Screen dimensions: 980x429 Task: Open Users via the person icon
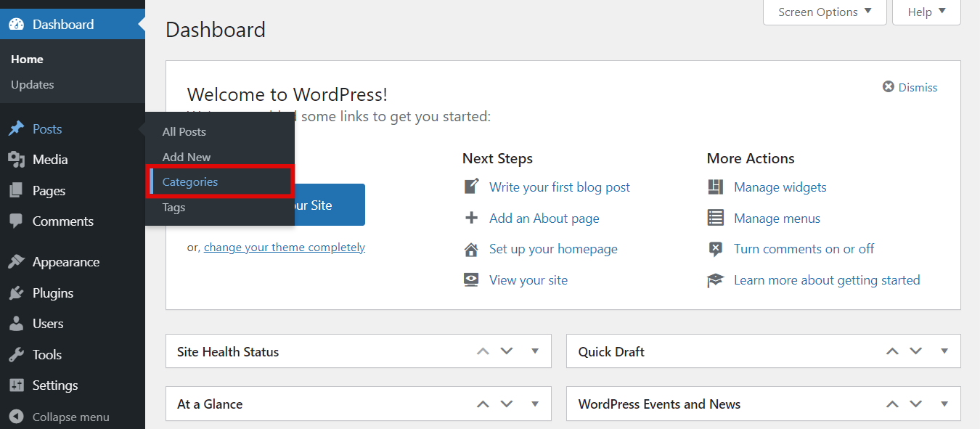(x=17, y=323)
